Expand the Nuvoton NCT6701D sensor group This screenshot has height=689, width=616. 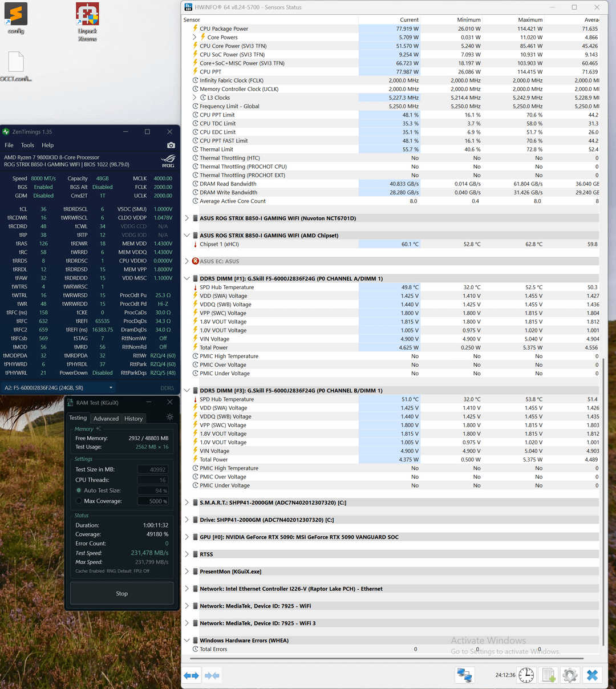click(187, 218)
